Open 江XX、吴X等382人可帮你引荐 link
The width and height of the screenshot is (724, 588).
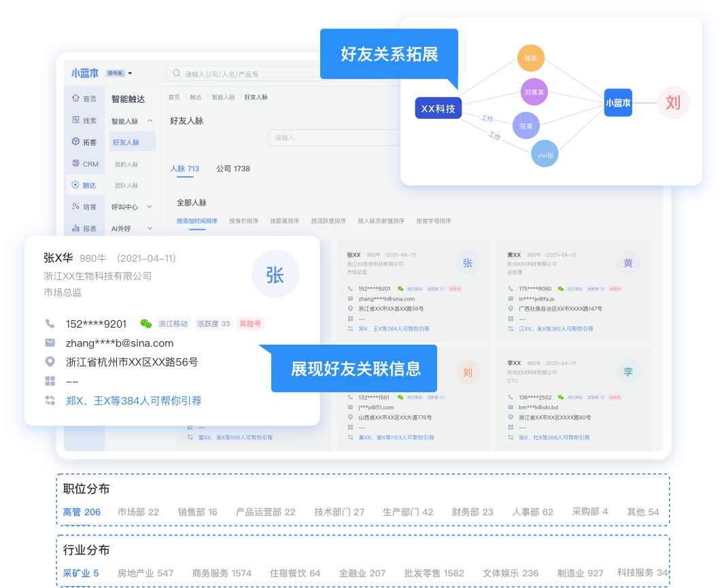556,328
